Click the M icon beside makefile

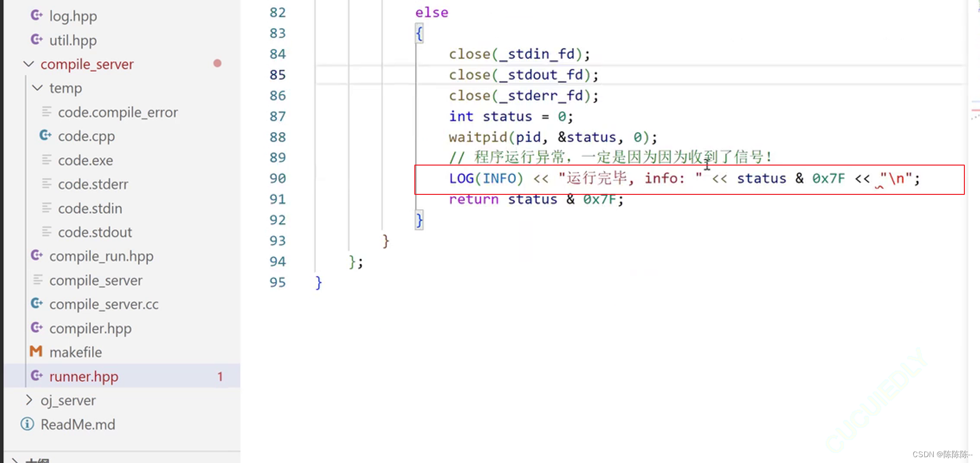[36, 352]
